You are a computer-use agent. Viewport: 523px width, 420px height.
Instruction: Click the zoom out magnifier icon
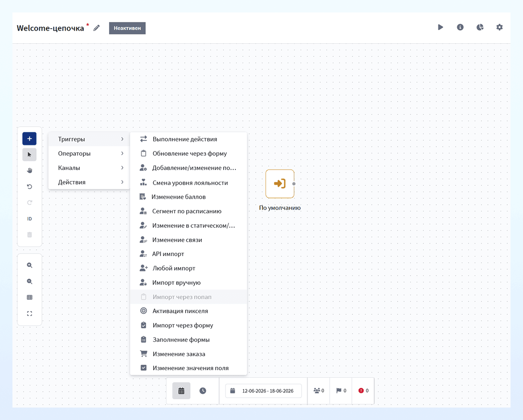(29, 281)
